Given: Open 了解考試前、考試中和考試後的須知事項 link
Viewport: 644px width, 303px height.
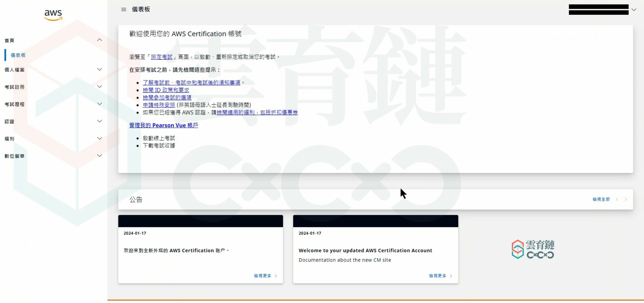Looking at the screenshot, I should click(x=191, y=83).
